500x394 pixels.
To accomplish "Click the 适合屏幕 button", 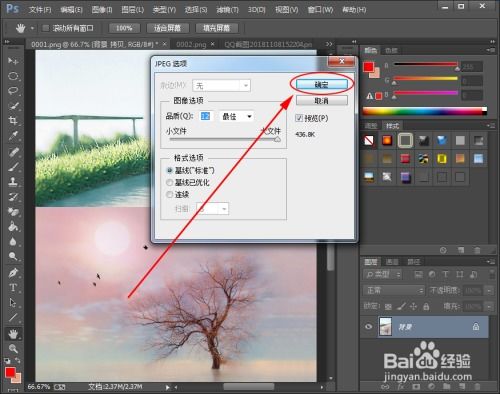I will (x=168, y=28).
